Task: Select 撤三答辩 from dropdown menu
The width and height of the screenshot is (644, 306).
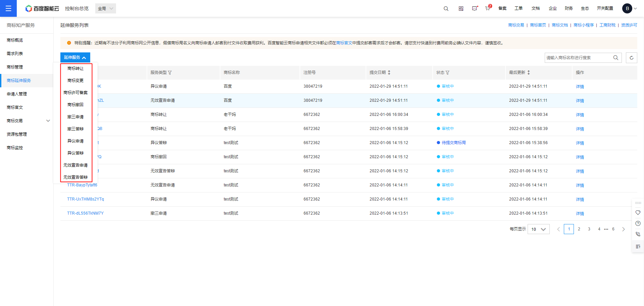Action: tap(75, 129)
